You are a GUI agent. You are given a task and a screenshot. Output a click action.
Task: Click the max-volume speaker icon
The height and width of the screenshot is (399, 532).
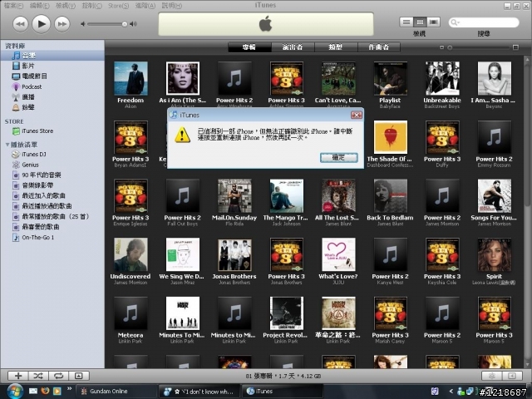(133, 24)
